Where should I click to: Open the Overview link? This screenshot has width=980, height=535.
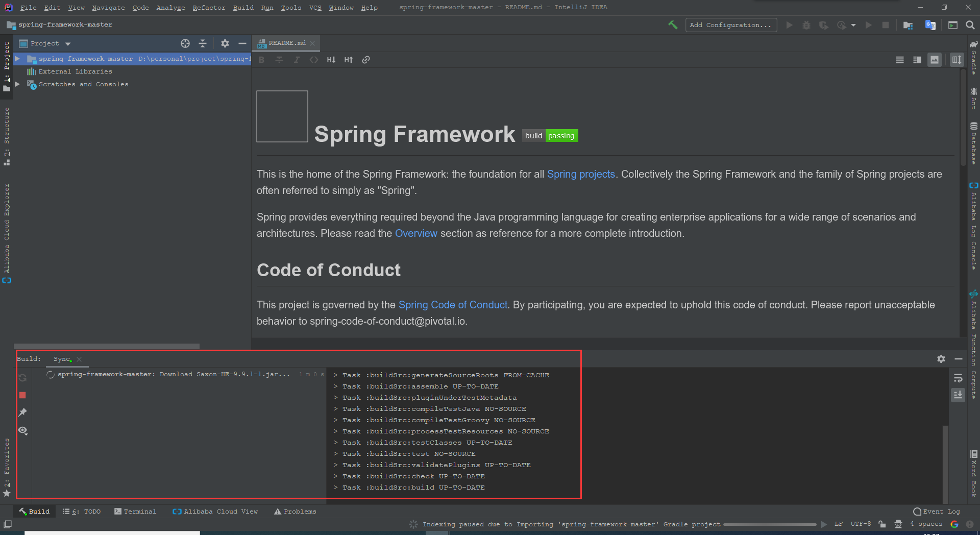coord(416,233)
